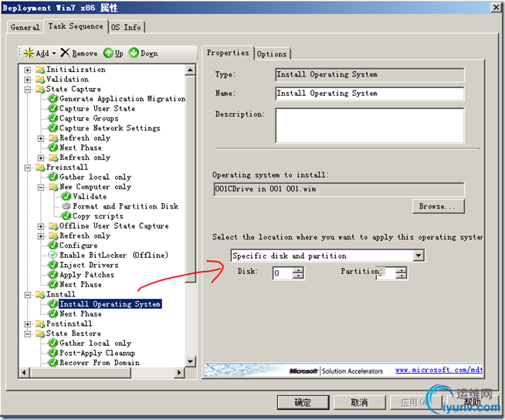The image size is (505, 420).
Task: Click the 确定 (OK) button
Action: 303,402
